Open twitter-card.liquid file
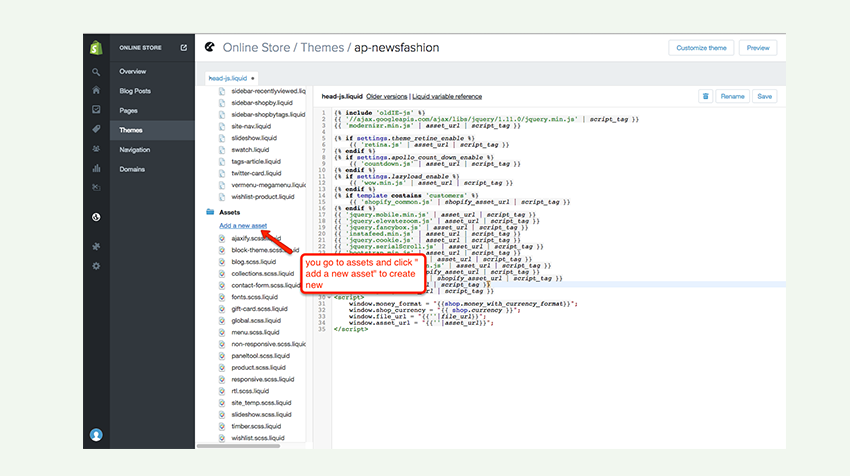The image size is (850, 476). click(x=256, y=173)
